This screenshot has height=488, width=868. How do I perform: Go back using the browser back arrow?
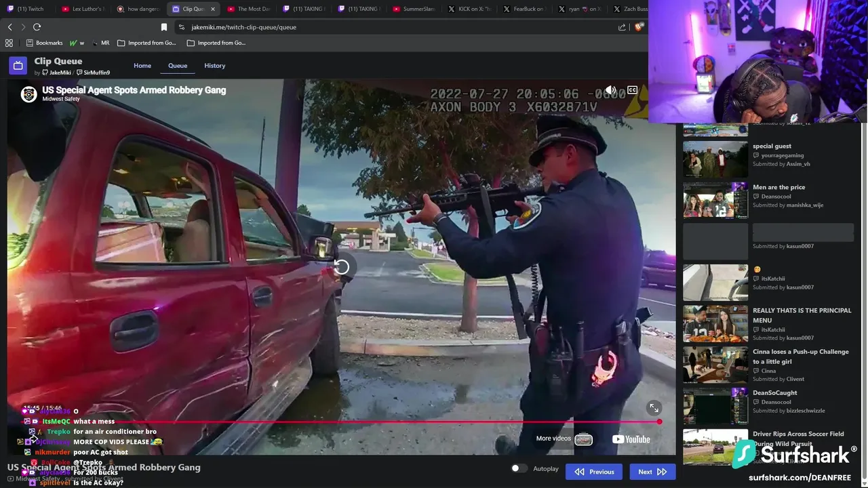coord(9,27)
